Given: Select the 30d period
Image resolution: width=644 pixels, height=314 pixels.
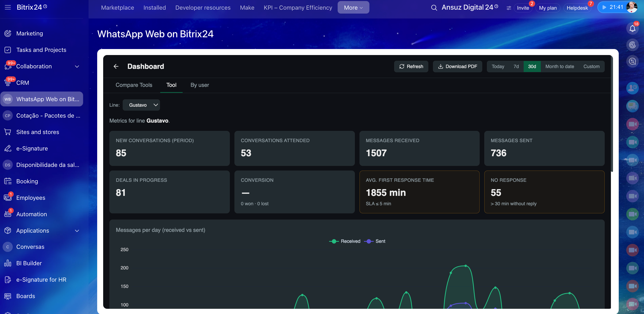Looking at the screenshot, I should pos(532,67).
